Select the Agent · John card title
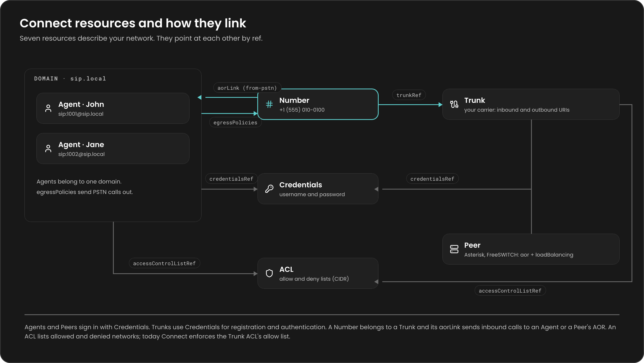The image size is (644, 363). coord(81,104)
